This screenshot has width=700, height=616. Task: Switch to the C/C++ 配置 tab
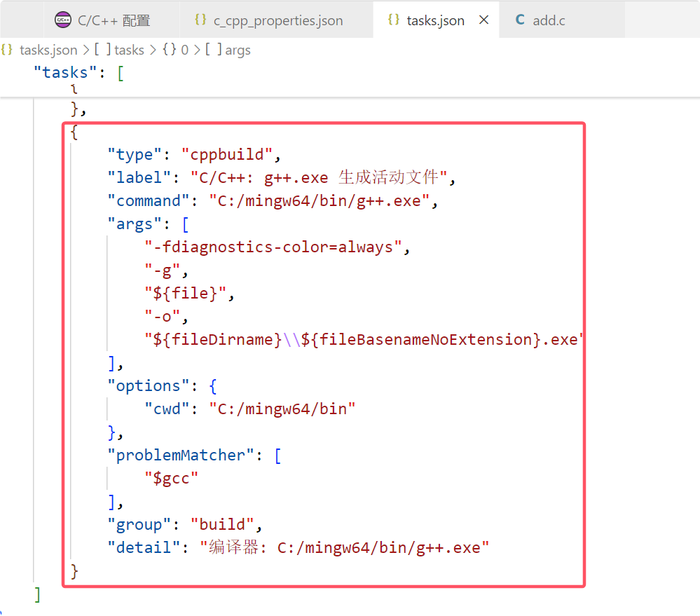111,20
